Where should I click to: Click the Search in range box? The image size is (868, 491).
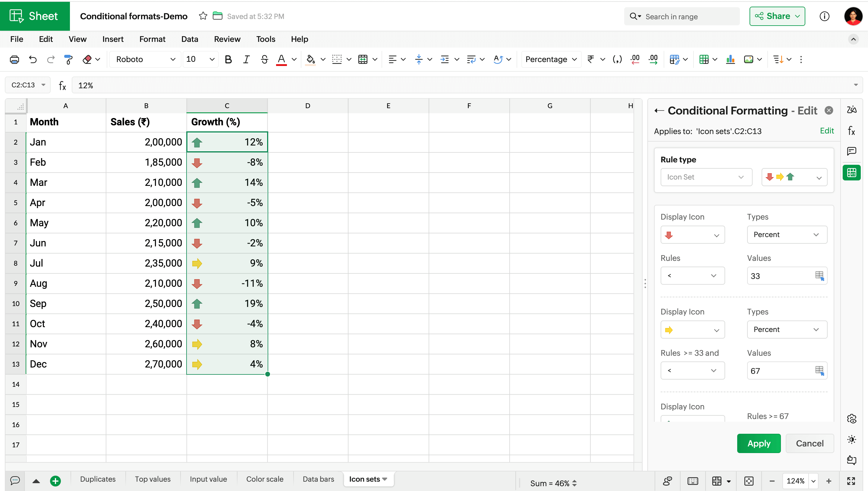point(681,16)
